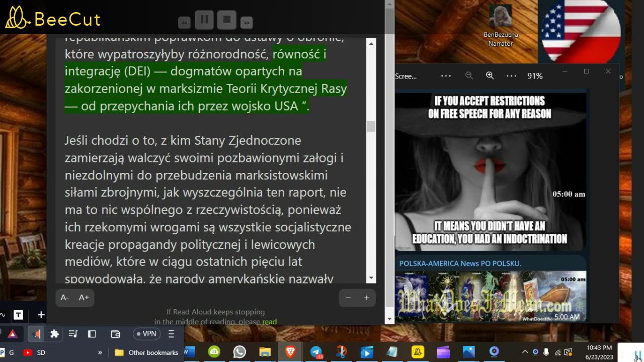Screen dimensions: 644x362
Task: Increase font size with A+ button
Action: pos(84,298)
